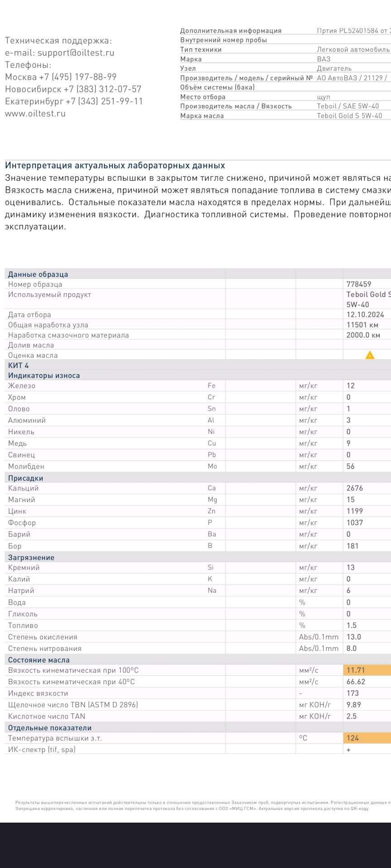This screenshot has height=868, width=391.
Task: Click the 'Mo' element symbol
Action: click(x=212, y=467)
